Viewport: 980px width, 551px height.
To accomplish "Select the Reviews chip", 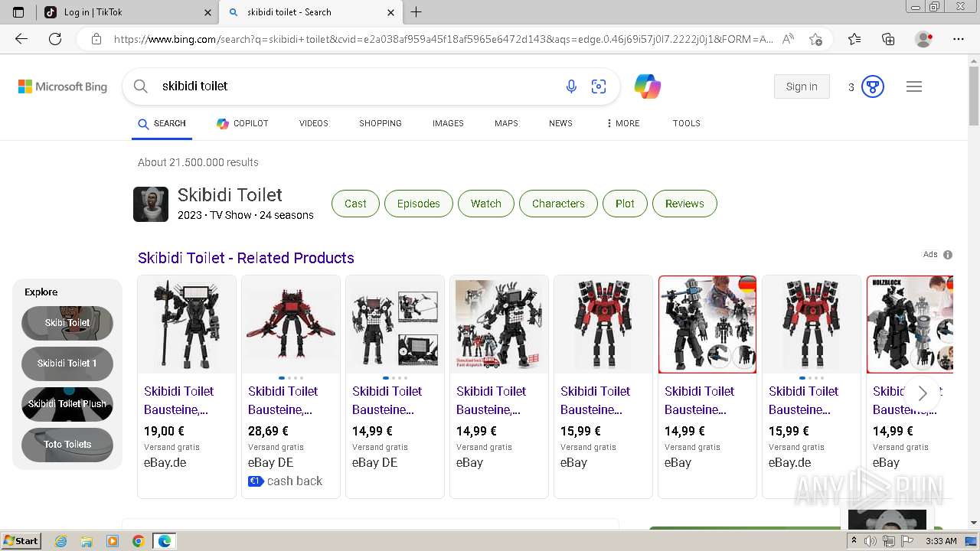I will [684, 204].
